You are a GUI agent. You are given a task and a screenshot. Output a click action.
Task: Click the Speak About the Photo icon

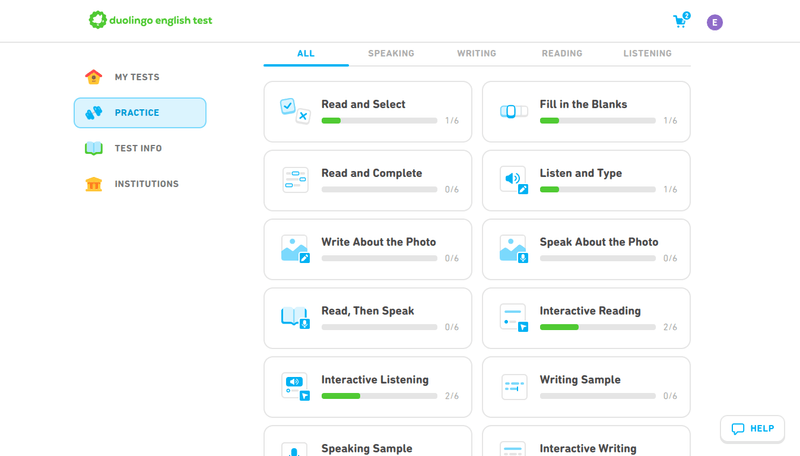pyautogui.click(x=514, y=249)
